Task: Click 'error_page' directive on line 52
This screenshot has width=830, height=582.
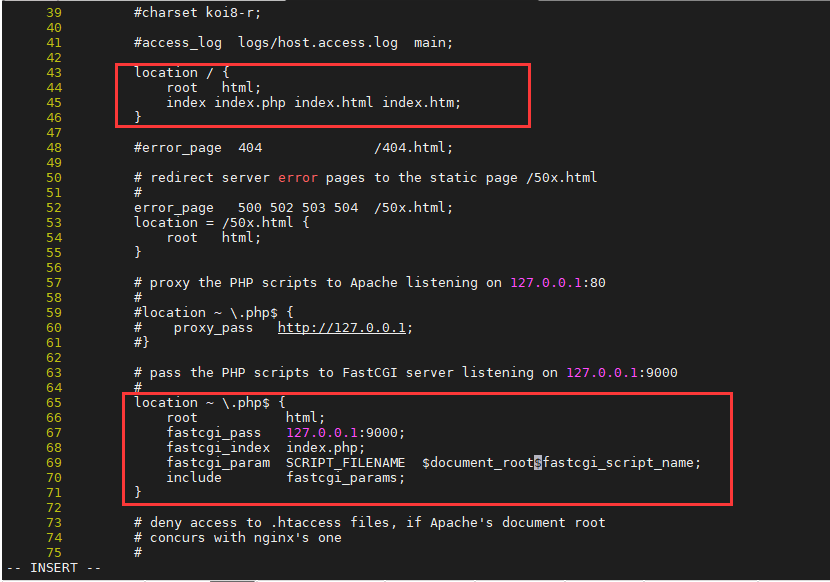Action: coord(174,208)
